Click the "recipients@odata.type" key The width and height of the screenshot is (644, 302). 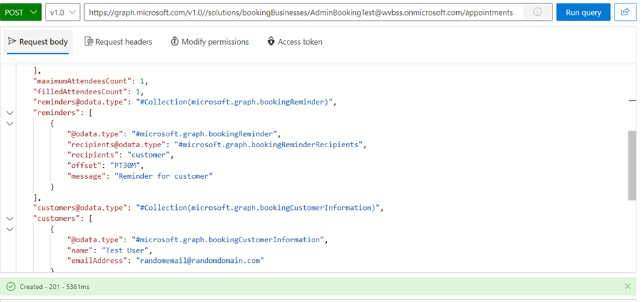click(117, 144)
